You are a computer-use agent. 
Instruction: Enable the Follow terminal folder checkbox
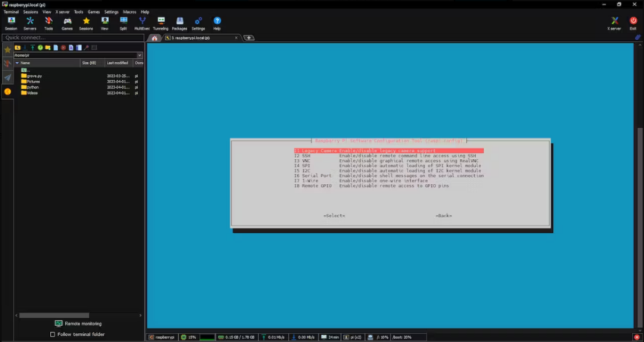[52, 334]
